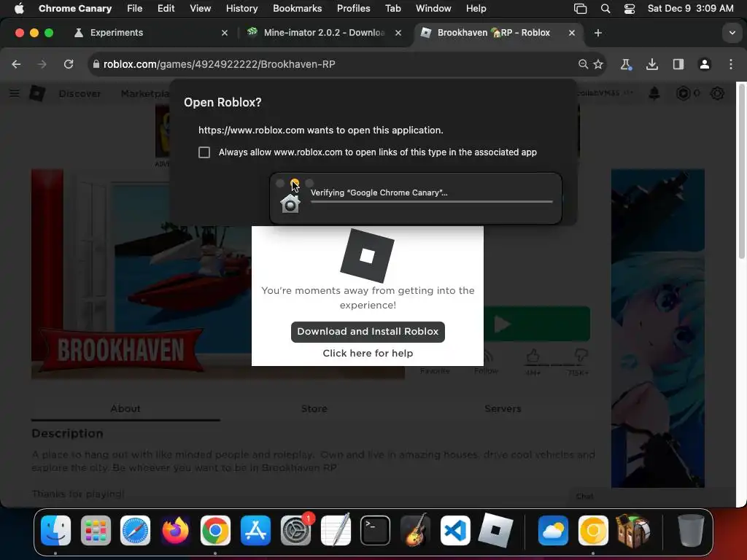Select the Servers tab on game page

503,408
